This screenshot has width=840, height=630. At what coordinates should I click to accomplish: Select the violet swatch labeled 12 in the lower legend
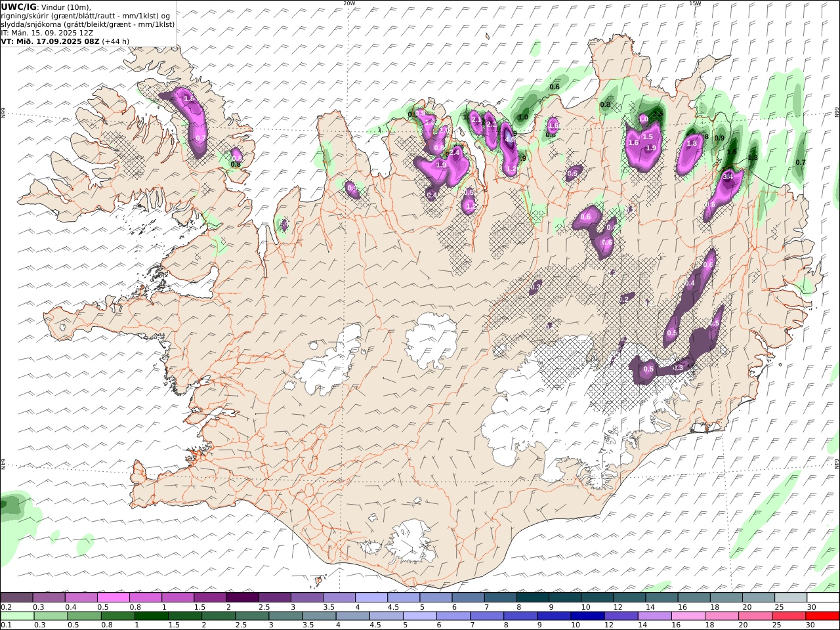[x=621, y=616]
